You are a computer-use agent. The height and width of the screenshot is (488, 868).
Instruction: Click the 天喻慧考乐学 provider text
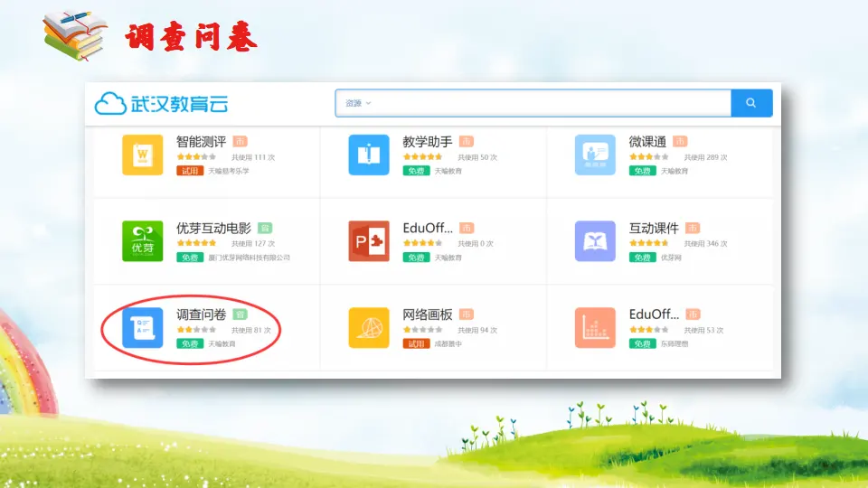click(229, 171)
